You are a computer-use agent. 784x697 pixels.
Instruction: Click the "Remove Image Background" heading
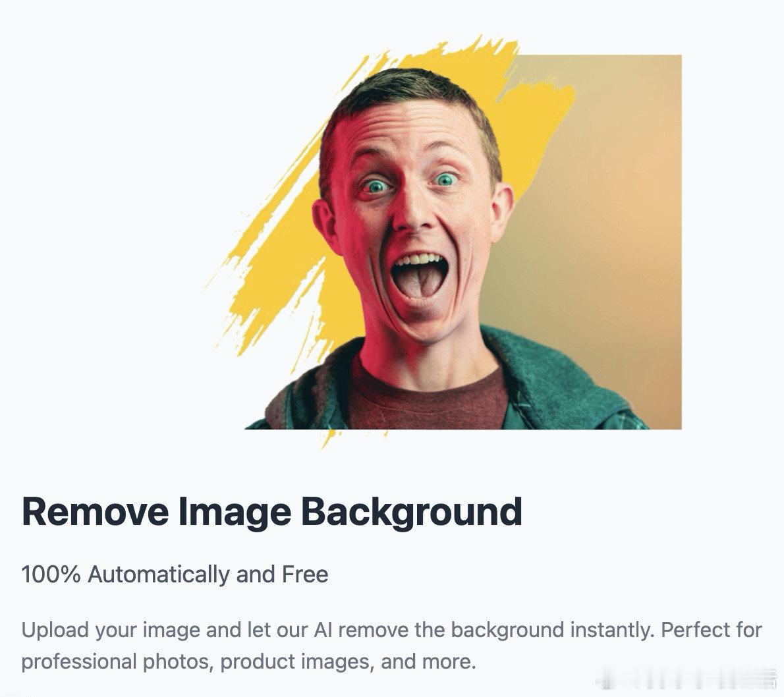[x=272, y=513]
